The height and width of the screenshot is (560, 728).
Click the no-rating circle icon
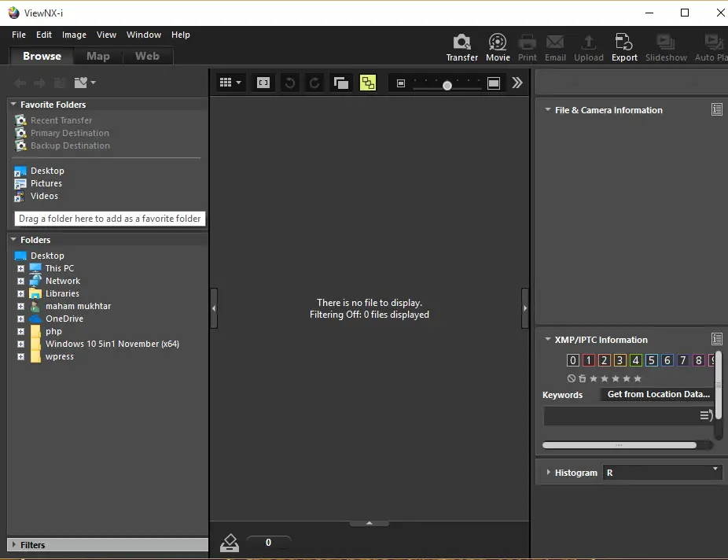(571, 378)
